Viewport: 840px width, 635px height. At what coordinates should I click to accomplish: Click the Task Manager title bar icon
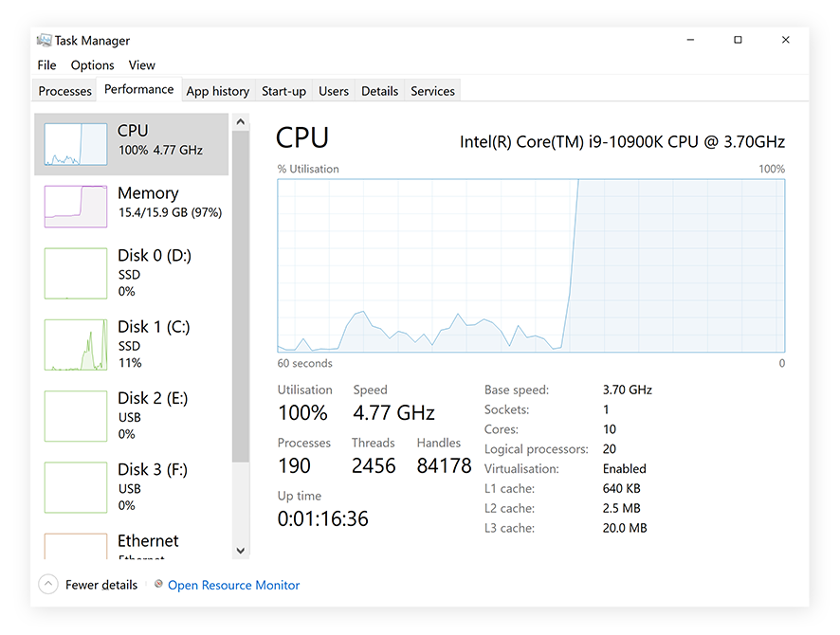point(43,40)
